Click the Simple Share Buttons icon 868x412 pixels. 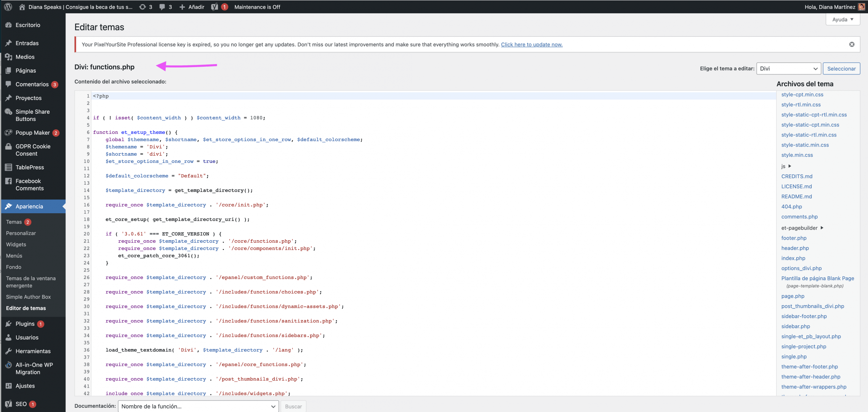(x=8, y=112)
